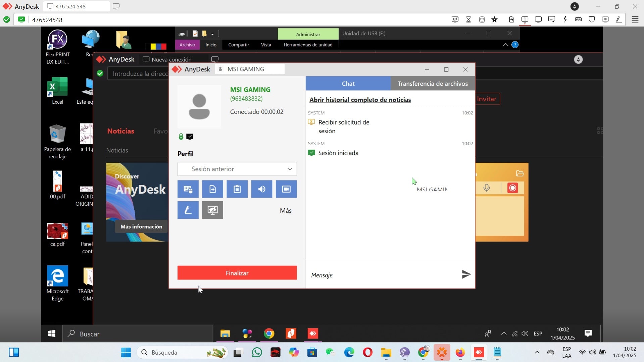Click Invitar button in remote AnyDesk
Screen dimensions: 644x362
[487, 99]
